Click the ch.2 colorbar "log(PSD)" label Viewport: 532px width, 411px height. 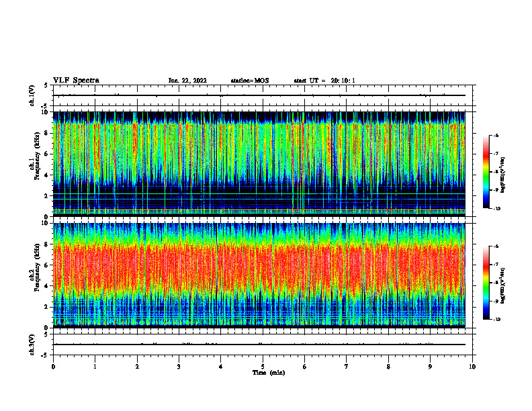pos(503,286)
